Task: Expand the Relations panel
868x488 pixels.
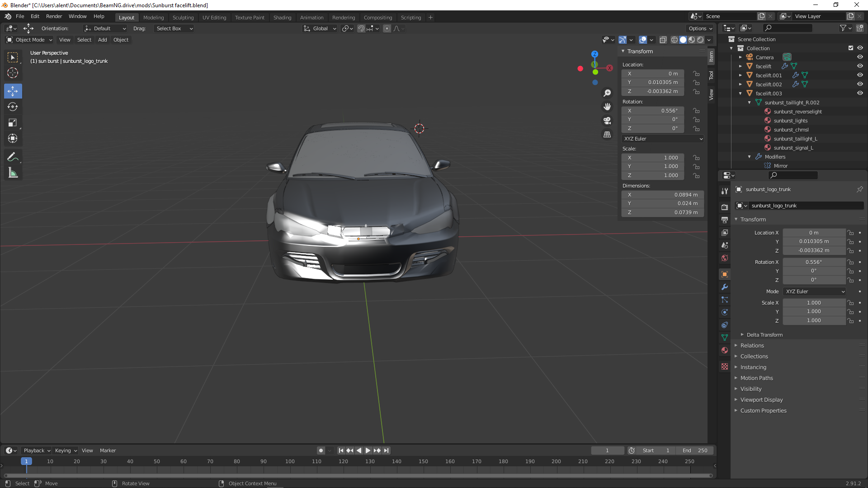Action: pos(752,346)
